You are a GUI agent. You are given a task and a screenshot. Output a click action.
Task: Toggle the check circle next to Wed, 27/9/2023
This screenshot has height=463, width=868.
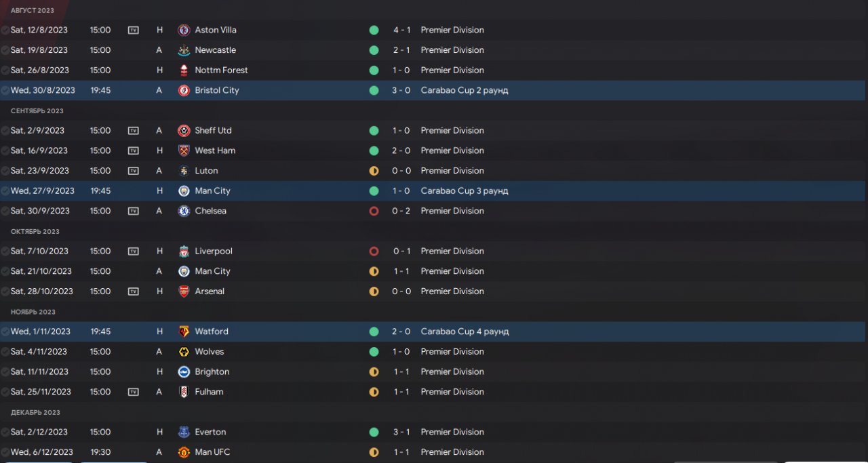pos(5,191)
